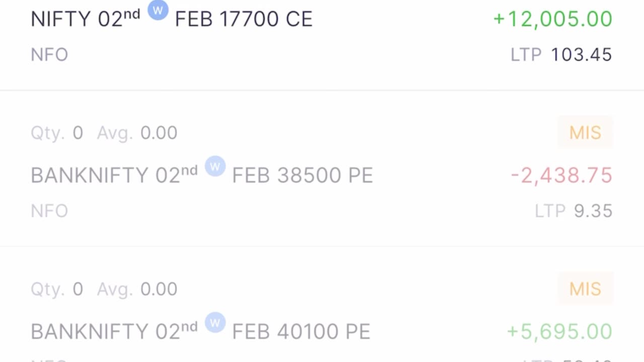Screen dimensions: 644x362
Task: Click Qty. 0 in the 38500 PE row
Action: [x=57, y=133]
